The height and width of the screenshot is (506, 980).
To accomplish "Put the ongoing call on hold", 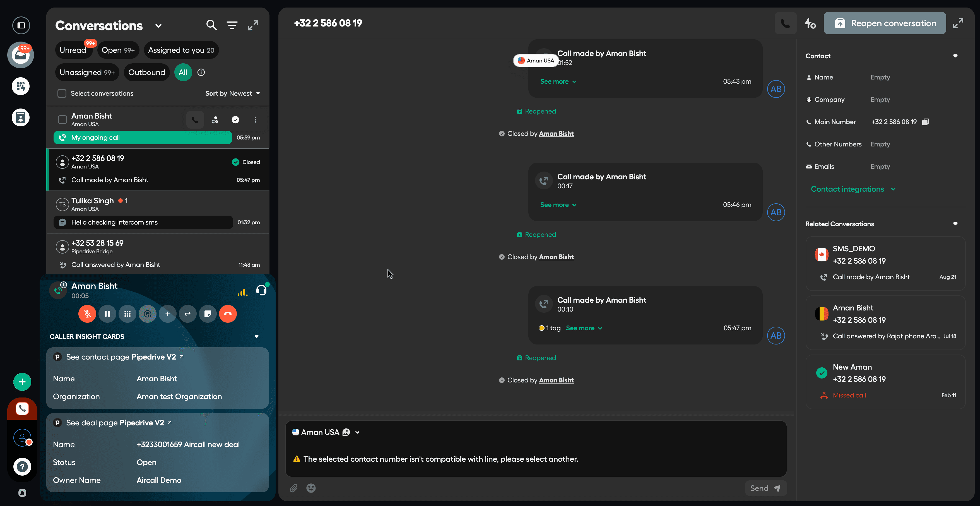I will click(x=107, y=314).
